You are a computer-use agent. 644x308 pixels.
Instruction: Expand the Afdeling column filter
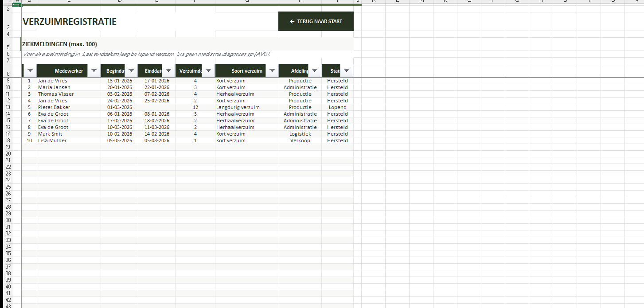pos(315,71)
